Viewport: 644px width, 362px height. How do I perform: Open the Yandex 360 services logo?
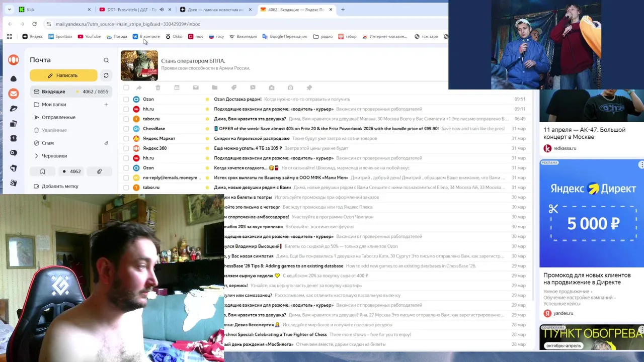tap(14, 60)
